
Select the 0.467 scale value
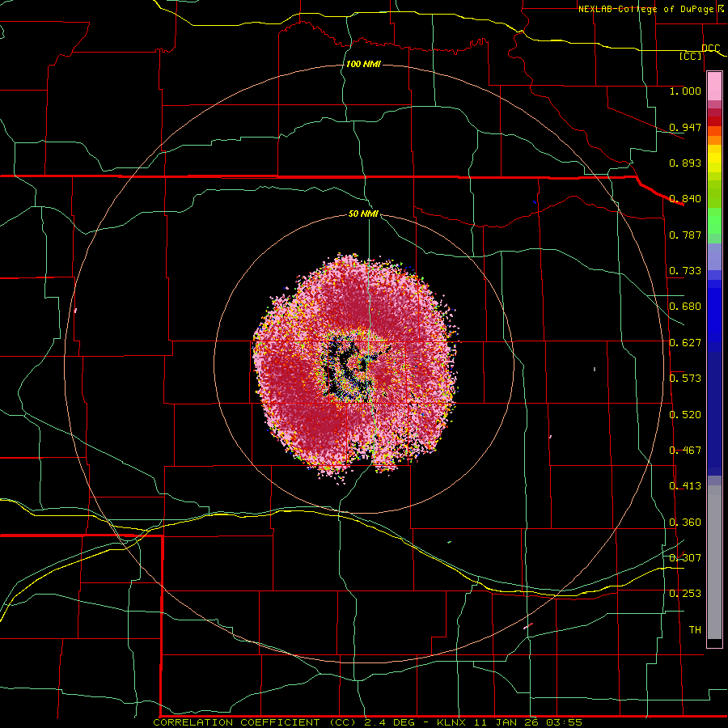click(685, 451)
